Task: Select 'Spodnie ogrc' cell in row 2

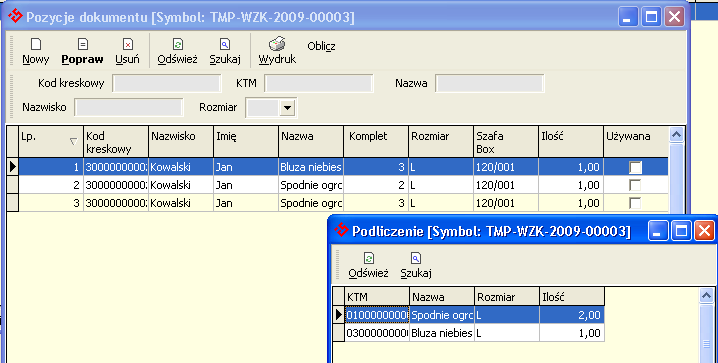Action: pos(311,185)
